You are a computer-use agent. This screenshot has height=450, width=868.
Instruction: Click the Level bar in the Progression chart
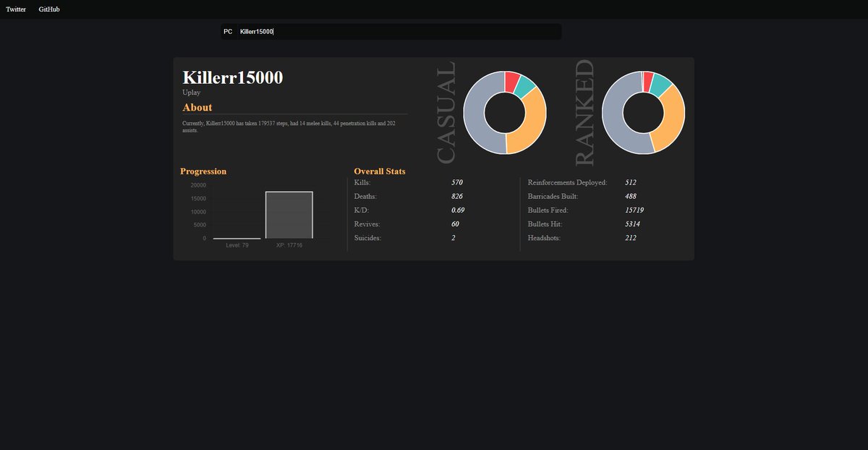(x=237, y=238)
